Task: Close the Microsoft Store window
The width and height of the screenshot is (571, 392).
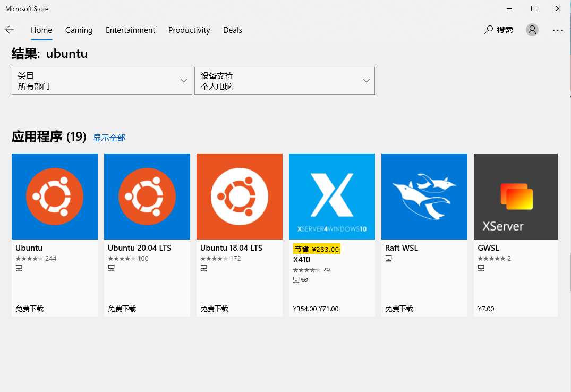Action: [x=558, y=8]
